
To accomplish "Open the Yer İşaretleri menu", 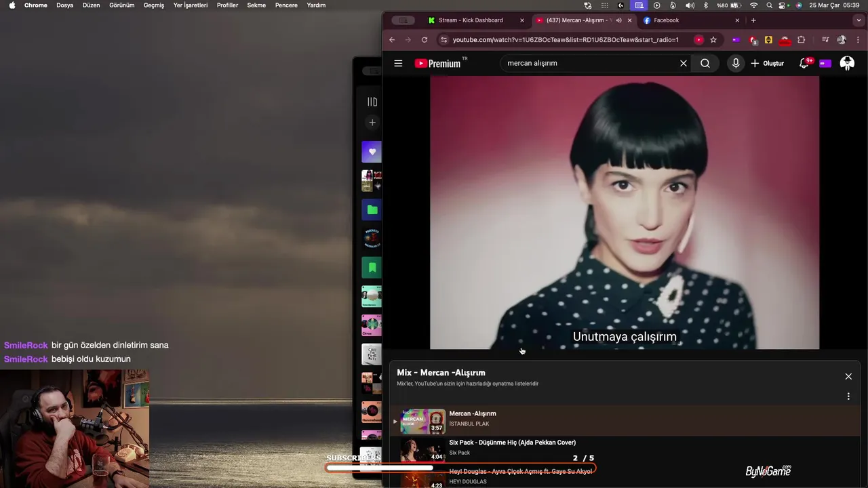I will [191, 5].
